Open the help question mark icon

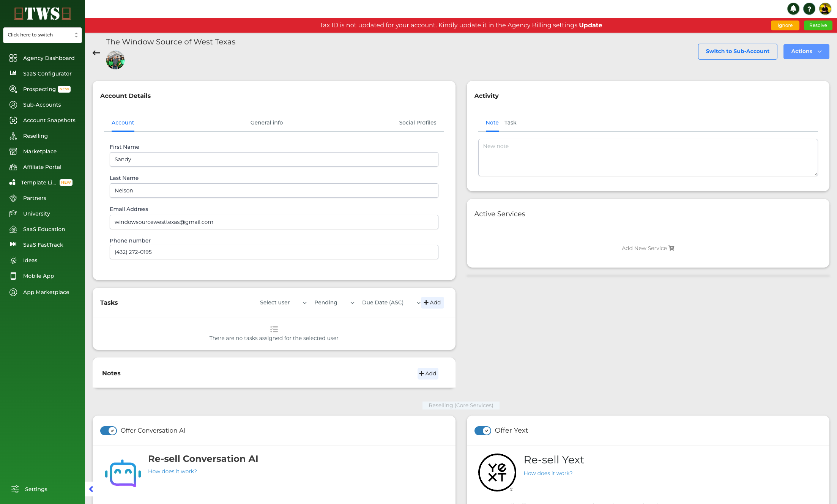pos(809,9)
